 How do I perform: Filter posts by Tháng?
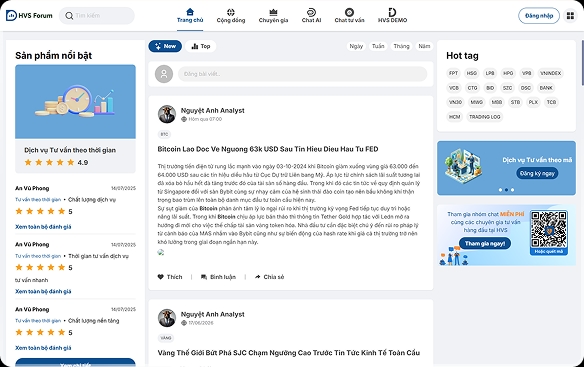401,46
